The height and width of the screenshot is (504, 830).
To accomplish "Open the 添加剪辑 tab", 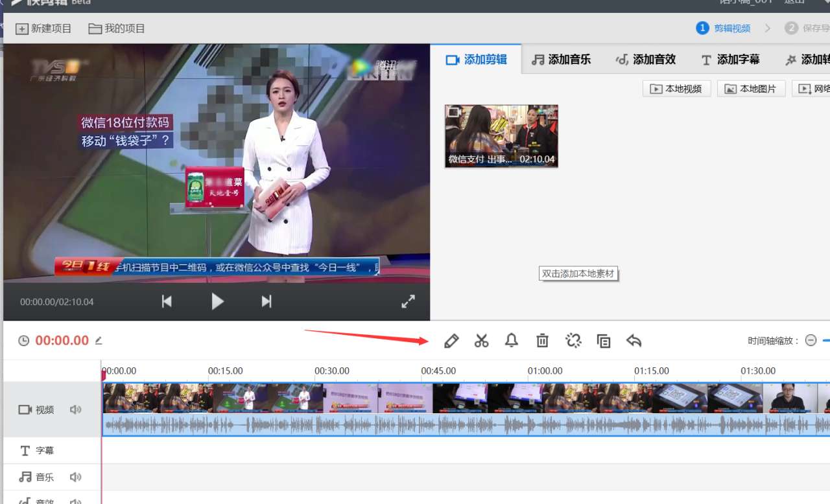I will tap(476, 60).
